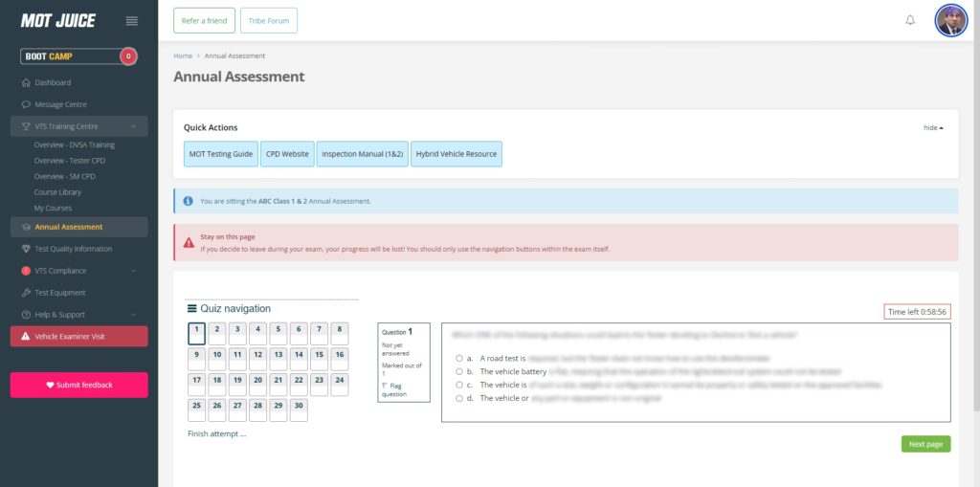
Task: Hide the Quick Actions panel
Action: (x=933, y=127)
